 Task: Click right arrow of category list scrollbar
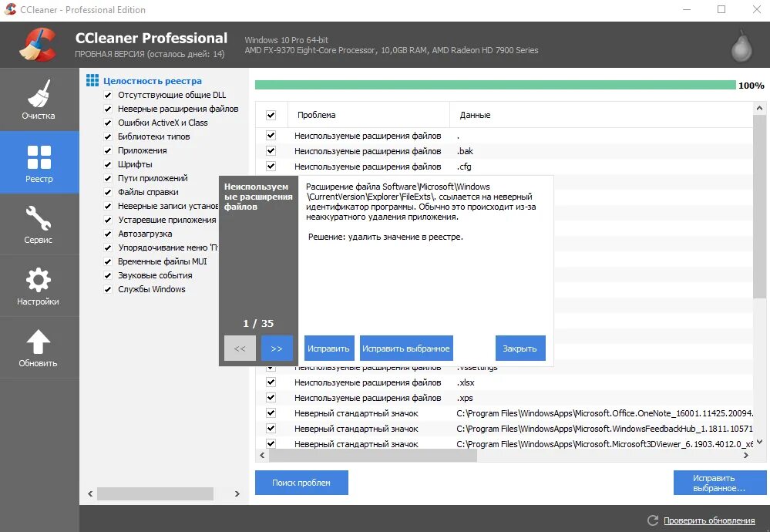coord(237,493)
